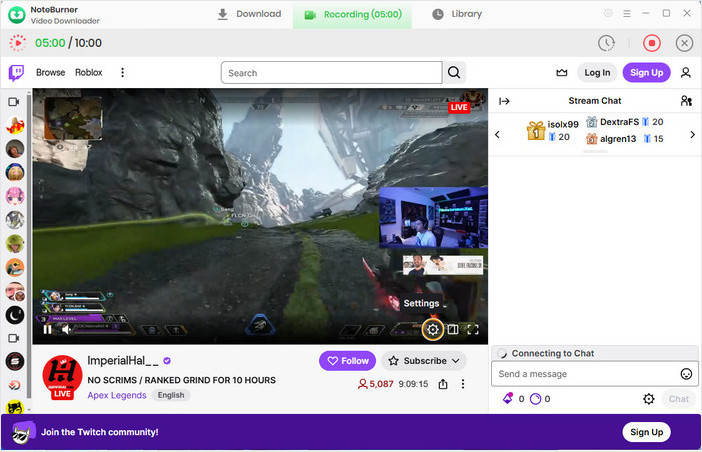
Task: Click the search magnifier button
Action: 454,72
